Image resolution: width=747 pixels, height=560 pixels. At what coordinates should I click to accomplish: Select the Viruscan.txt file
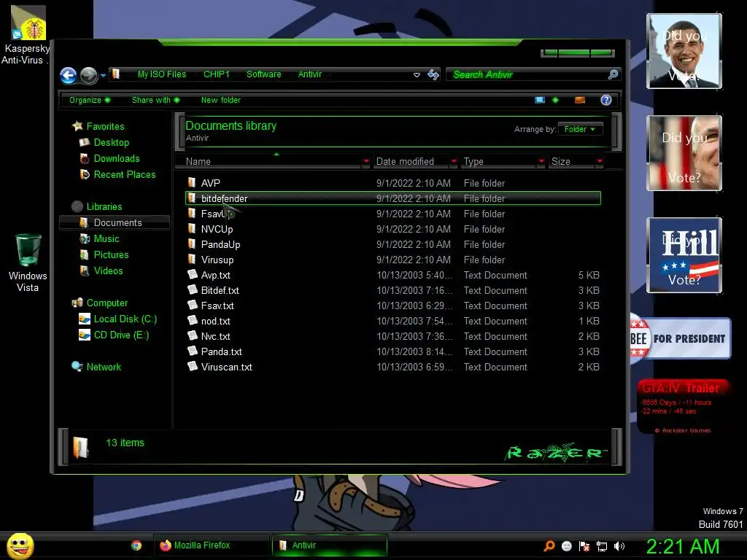(x=393, y=367)
